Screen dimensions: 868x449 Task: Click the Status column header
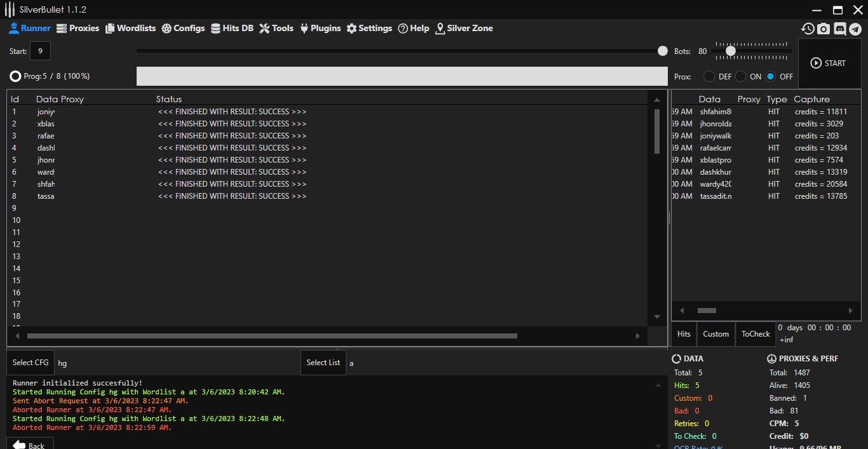pos(169,99)
